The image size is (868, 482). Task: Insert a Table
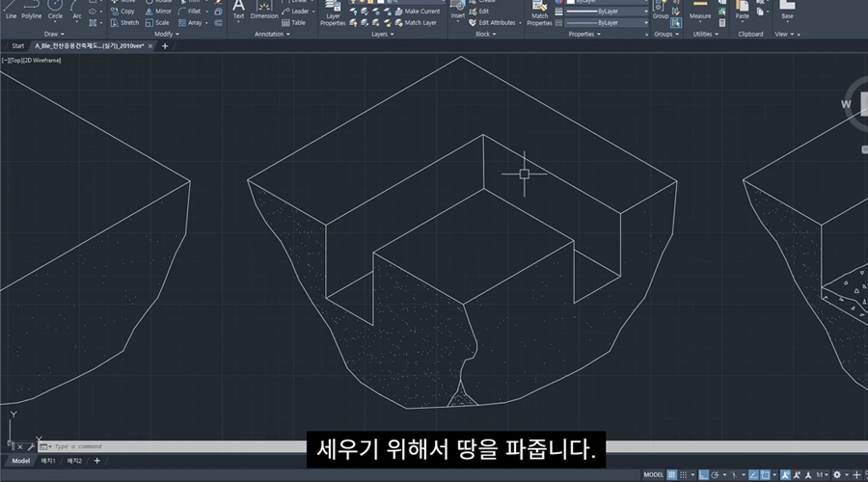pos(293,23)
